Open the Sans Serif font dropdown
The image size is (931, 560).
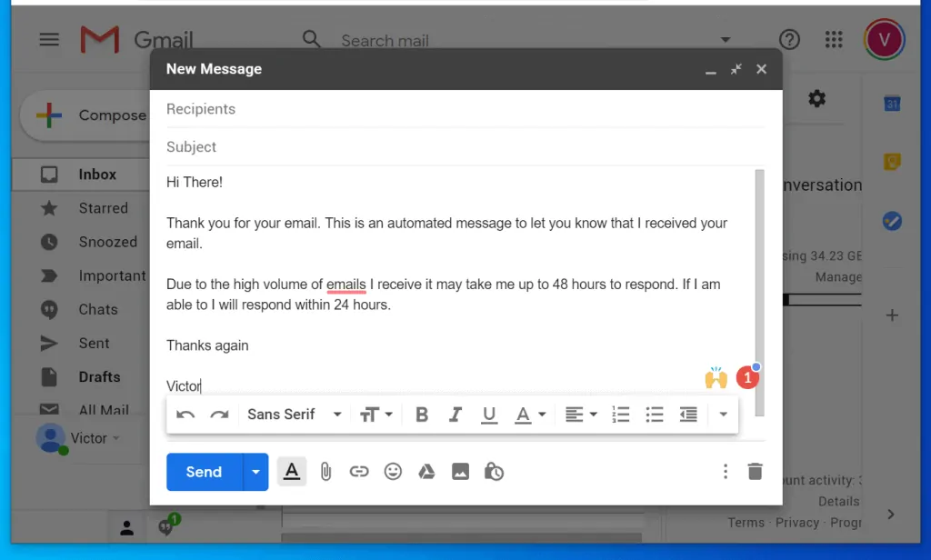[x=294, y=415]
